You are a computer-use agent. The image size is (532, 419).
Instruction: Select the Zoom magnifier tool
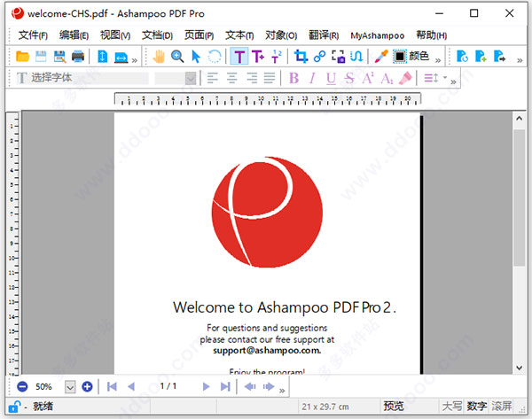[x=177, y=57]
